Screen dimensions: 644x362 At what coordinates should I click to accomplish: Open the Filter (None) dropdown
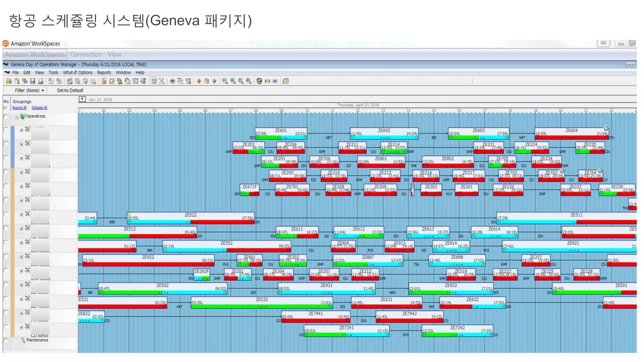pyautogui.click(x=30, y=90)
